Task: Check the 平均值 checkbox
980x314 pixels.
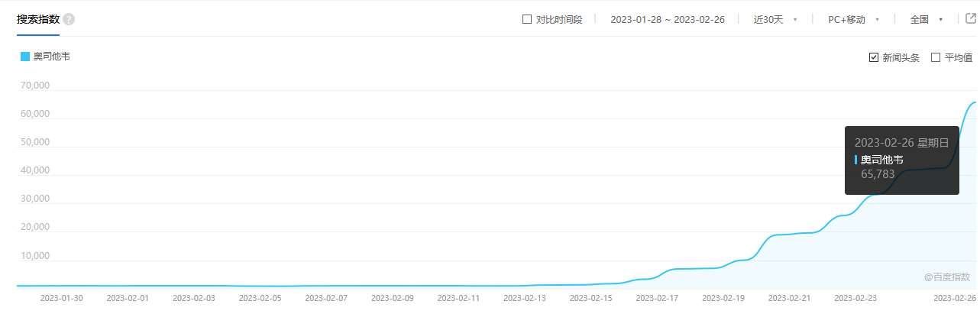Action: pyautogui.click(x=936, y=57)
